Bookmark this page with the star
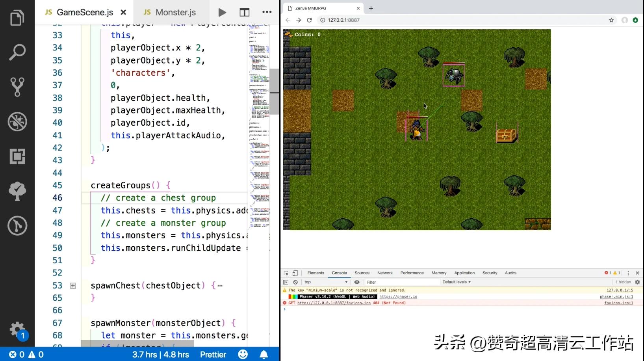This screenshot has width=644, height=361. coord(611,20)
